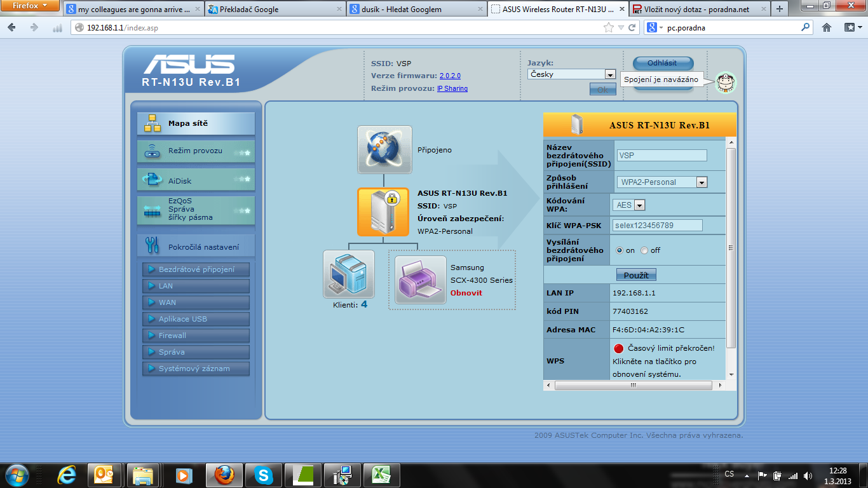Image resolution: width=868 pixels, height=488 pixels.
Task: Switch to the Překladač Google tab
Action: click(274, 10)
